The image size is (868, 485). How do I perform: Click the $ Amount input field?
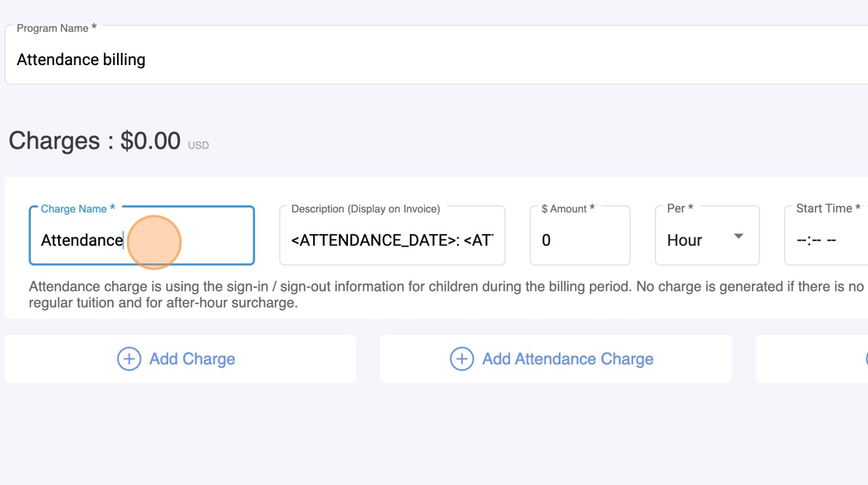[580, 240]
